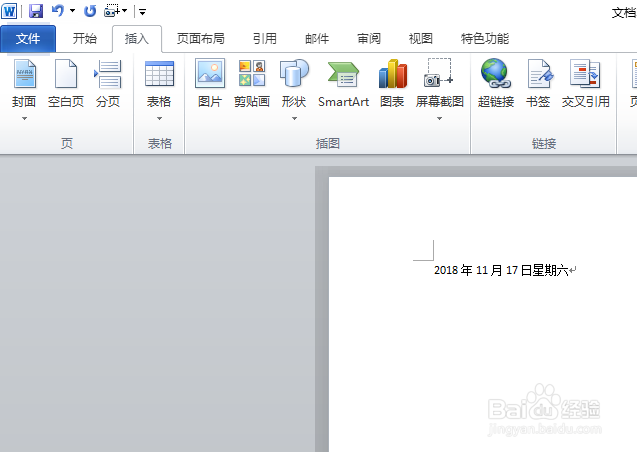Switch to the 开始 (Home) tab

(84, 39)
